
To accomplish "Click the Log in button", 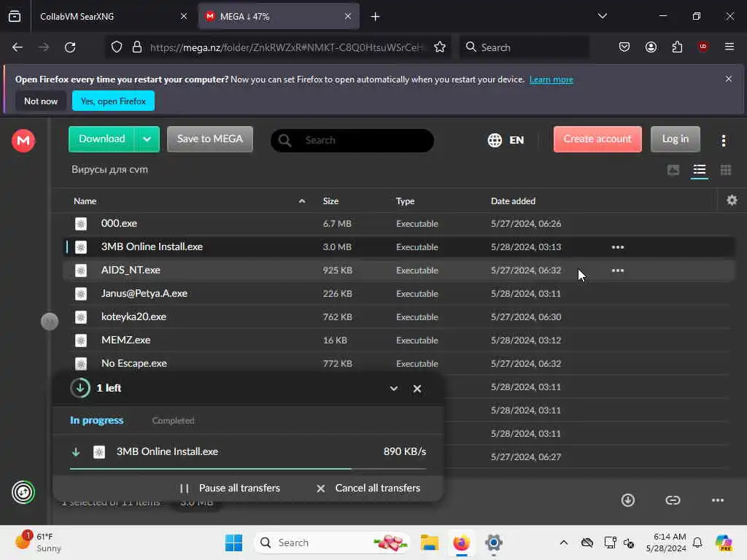I will pyautogui.click(x=675, y=139).
